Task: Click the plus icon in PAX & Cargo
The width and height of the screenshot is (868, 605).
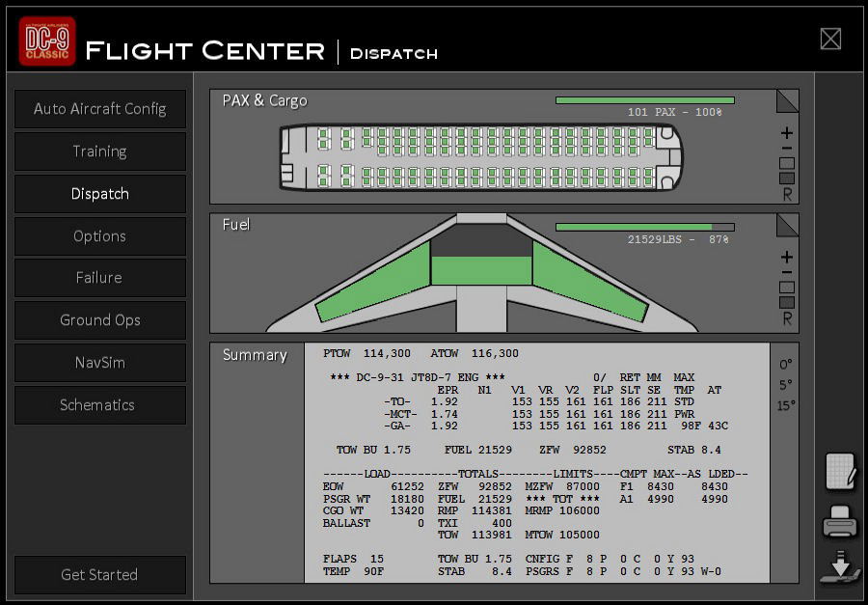Action: coord(787,133)
